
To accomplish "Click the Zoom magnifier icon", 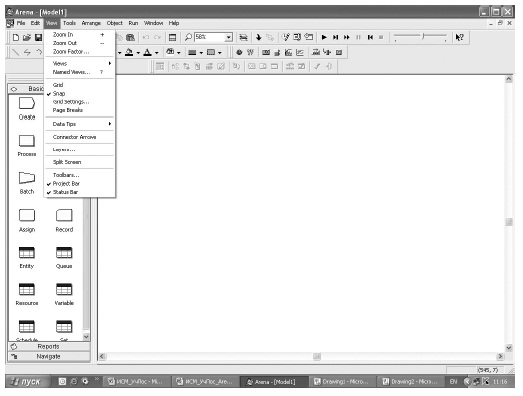I will click(x=188, y=37).
